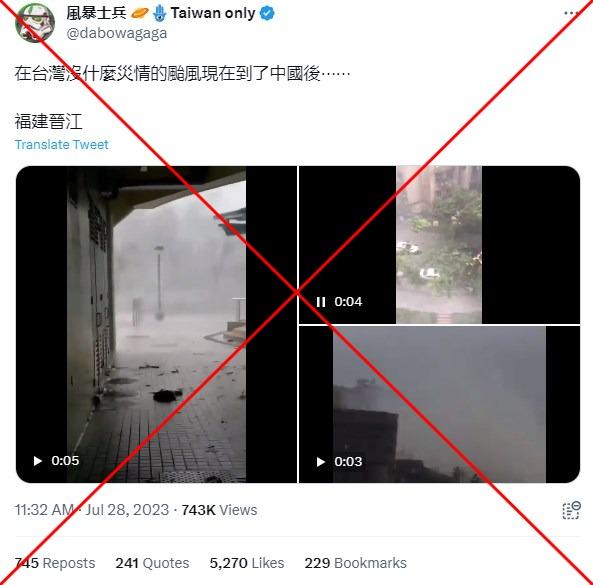593x585 pixels.
Task: Open the 743K Views analytics
Action: (x=219, y=510)
